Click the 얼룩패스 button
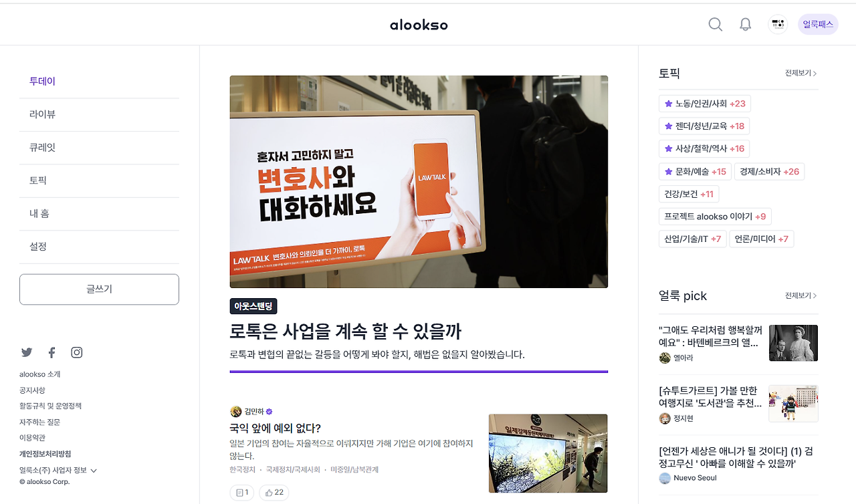856x504 pixels. tap(818, 25)
